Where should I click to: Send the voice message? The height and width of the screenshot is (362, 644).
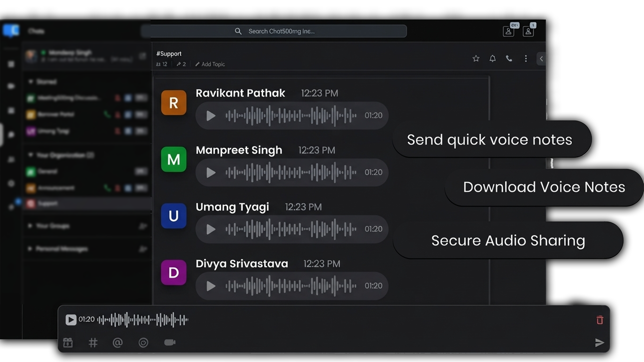599,343
